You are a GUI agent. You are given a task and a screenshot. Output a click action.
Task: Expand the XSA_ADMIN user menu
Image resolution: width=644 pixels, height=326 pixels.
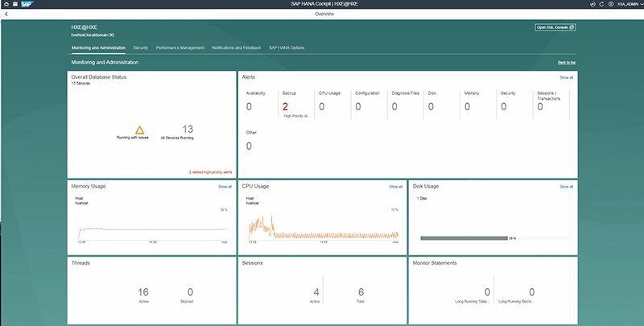pos(629,4)
